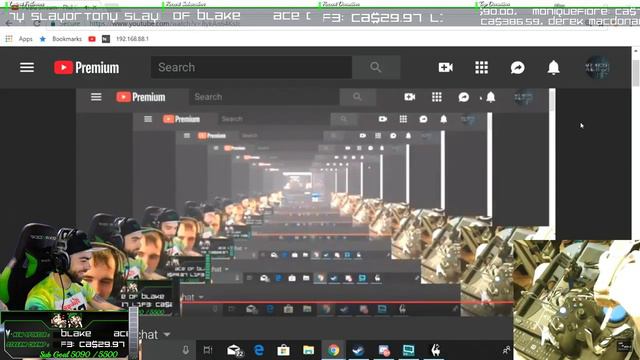Open the YouTube apps grid icon
This screenshot has height=360, width=640.
(x=482, y=67)
